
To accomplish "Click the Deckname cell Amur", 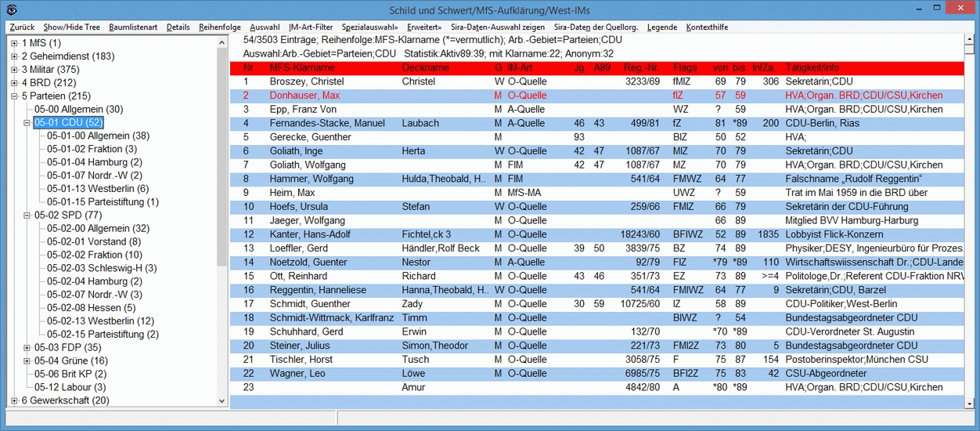I will tap(413, 387).
